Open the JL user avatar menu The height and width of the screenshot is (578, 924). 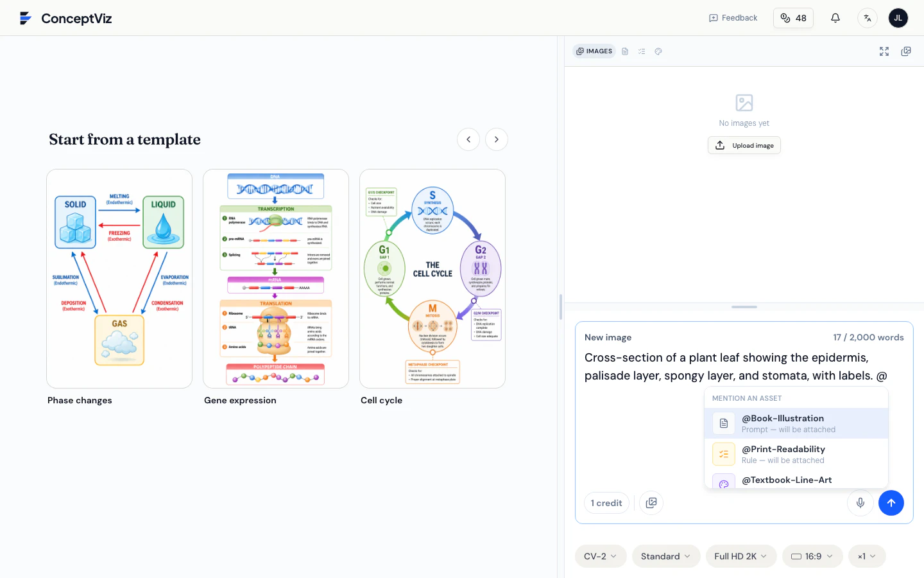point(898,18)
